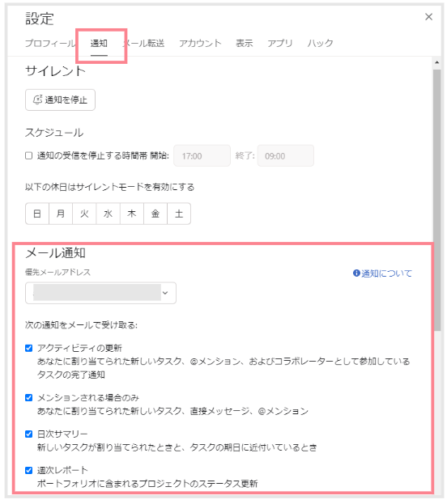
Task: Switch to the プロフィール tab
Action: pyautogui.click(x=50, y=43)
